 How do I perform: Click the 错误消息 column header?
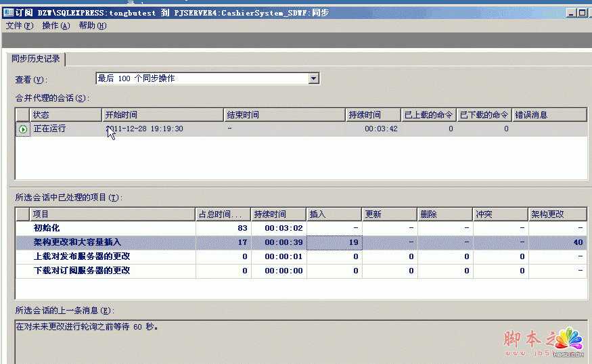click(549, 115)
